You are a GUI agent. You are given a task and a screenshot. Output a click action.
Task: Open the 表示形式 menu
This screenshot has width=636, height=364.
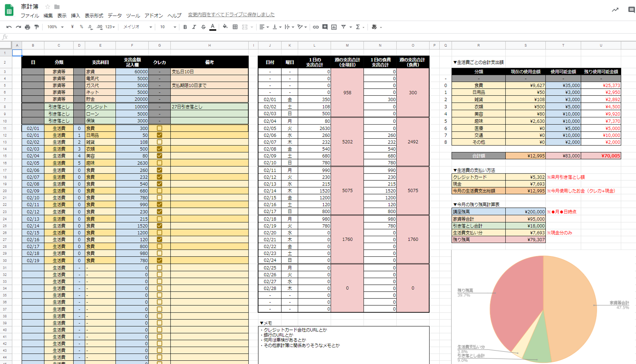[x=94, y=16]
